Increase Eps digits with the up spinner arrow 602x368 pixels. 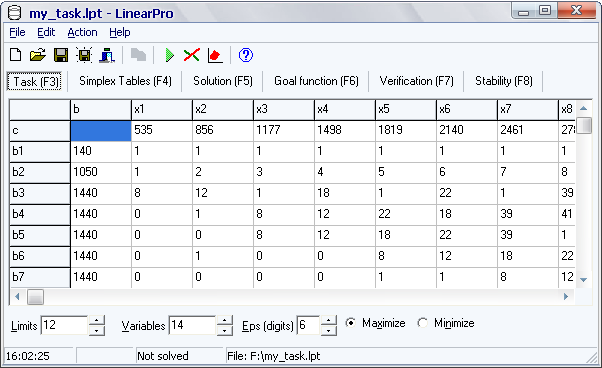(329, 320)
